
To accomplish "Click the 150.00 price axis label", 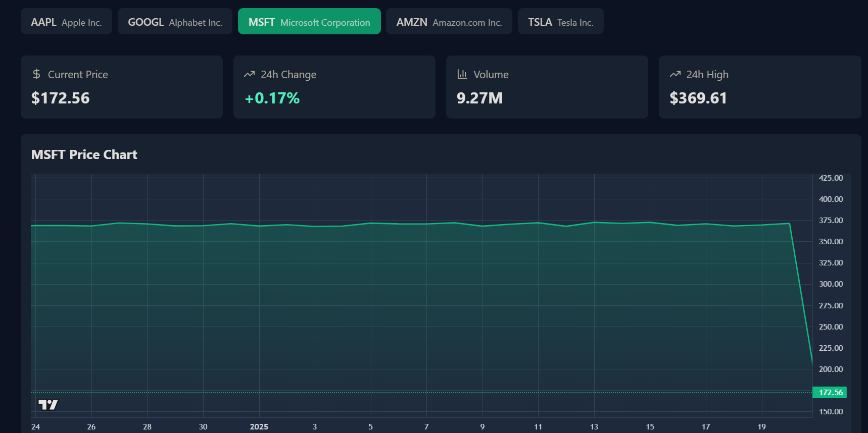I will click(x=831, y=411).
